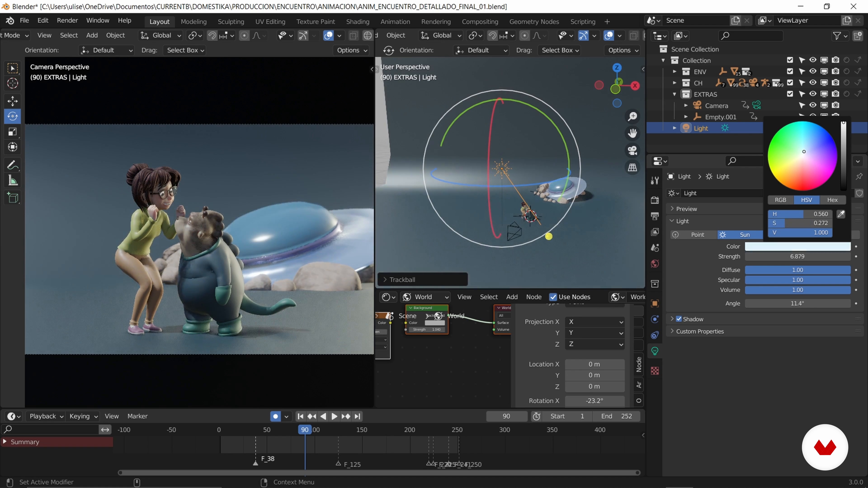Open the File menu
The image size is (868, 488).
click(x=24, y=21)
